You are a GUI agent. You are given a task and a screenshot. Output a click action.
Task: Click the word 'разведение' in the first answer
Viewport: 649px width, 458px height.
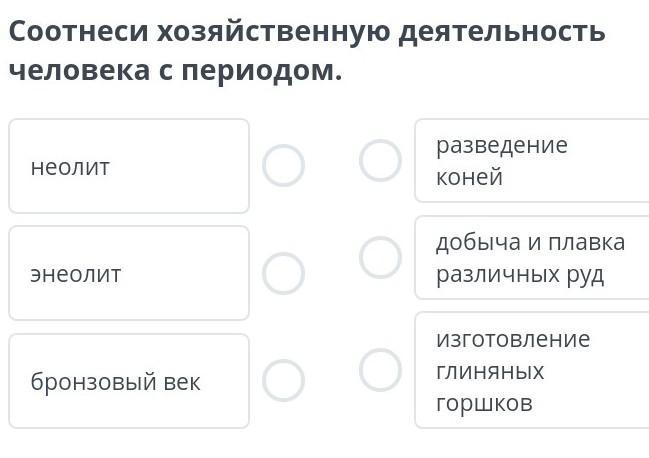[x=501, y=145]
